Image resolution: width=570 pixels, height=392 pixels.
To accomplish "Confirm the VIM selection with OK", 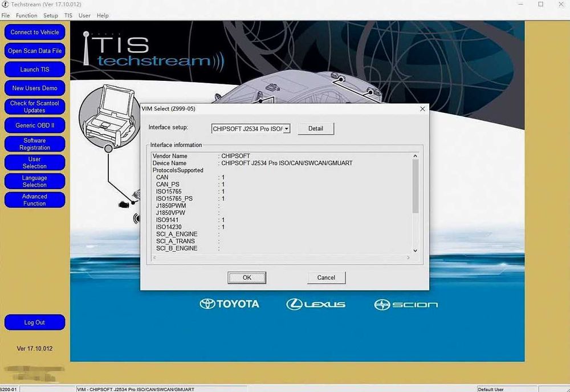I will pyautogui.click(x=247, y=277).
